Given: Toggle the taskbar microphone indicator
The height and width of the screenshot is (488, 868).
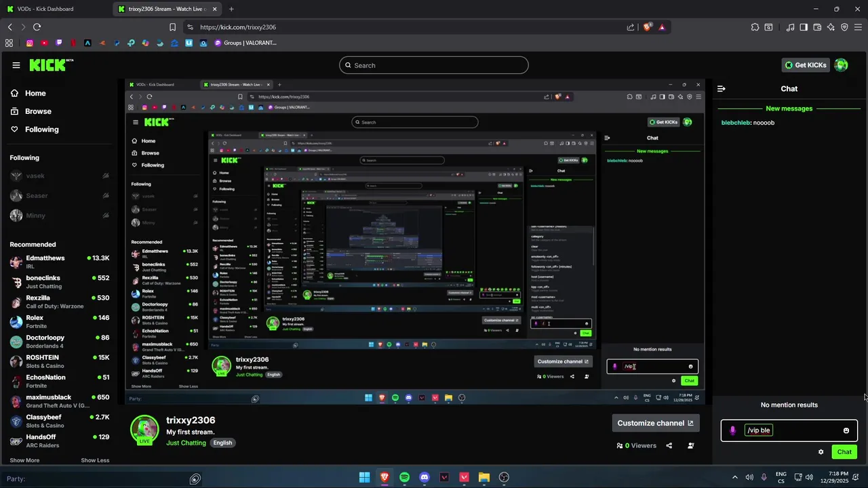Looking at the screenshot, I should pos(764,478).
